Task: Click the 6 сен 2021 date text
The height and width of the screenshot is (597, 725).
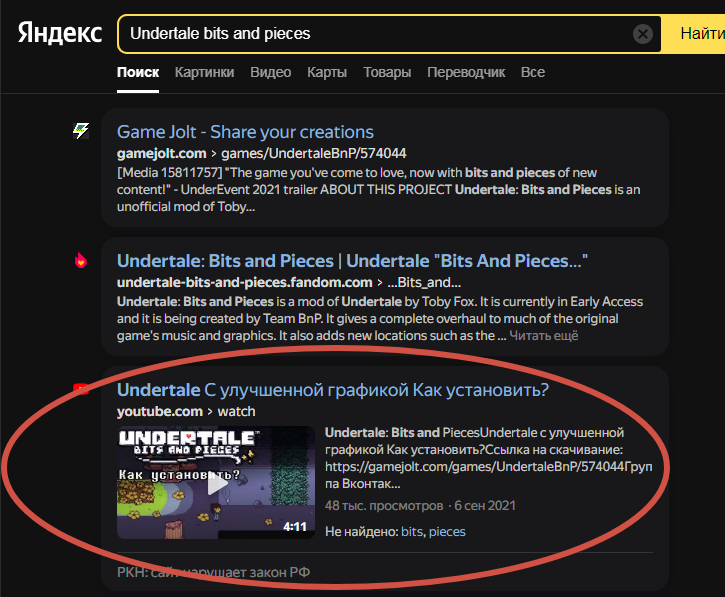Action: click(485, 505)
